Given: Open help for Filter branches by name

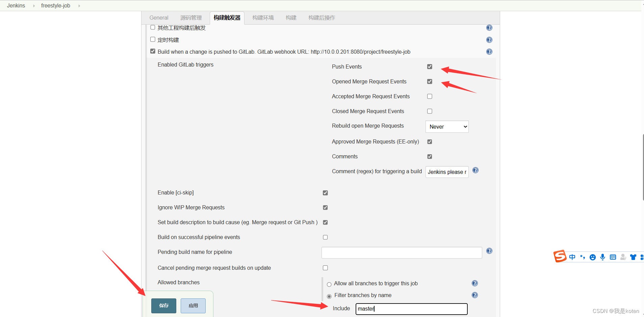Looking at the screenshot, I should pyautogui.click(x=474, y=295).
